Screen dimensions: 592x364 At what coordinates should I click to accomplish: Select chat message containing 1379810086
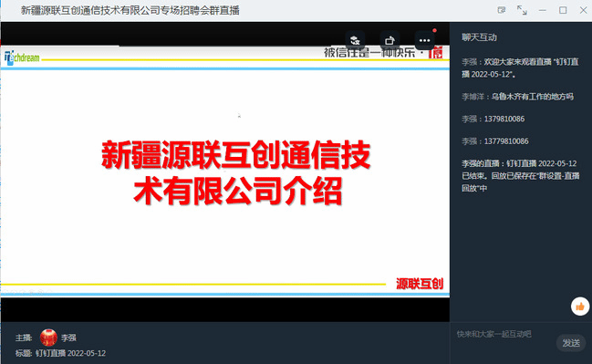pos(493,119)
